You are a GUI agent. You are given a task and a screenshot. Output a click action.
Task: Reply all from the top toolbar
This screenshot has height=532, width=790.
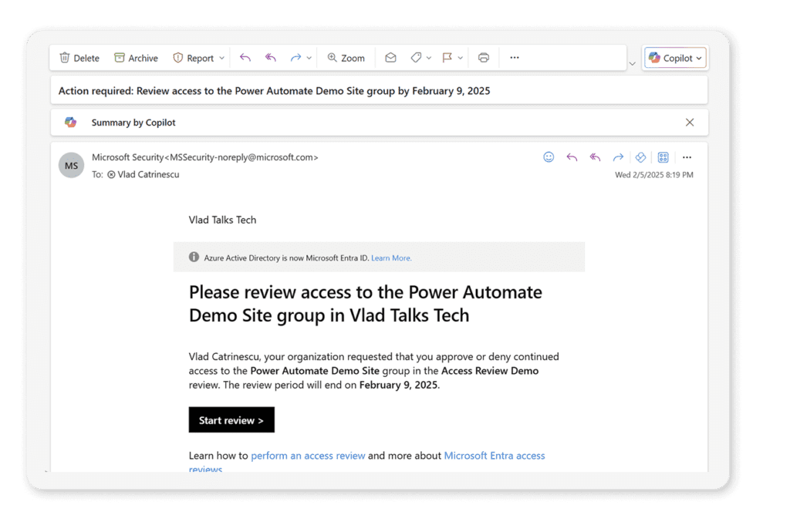click(271, 58)
